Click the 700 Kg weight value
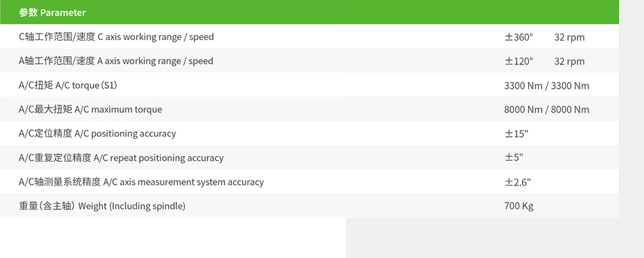 [519, 206]
